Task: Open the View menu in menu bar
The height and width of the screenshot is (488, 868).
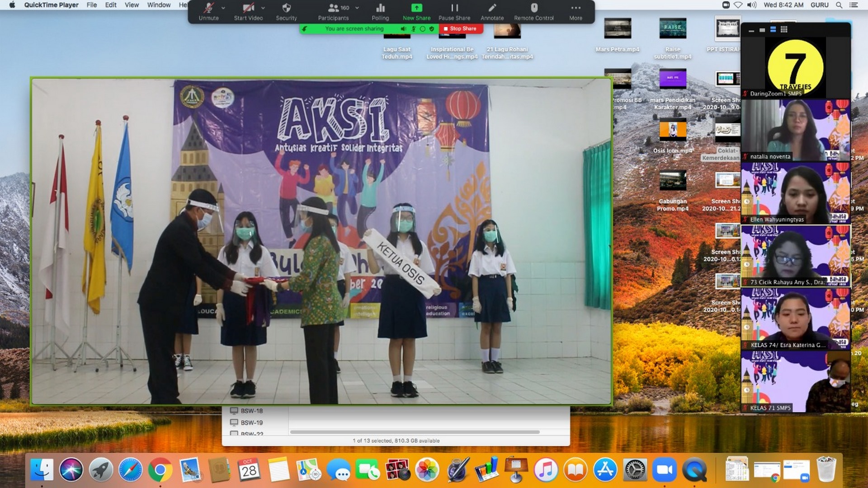Action: pos(132,5)
